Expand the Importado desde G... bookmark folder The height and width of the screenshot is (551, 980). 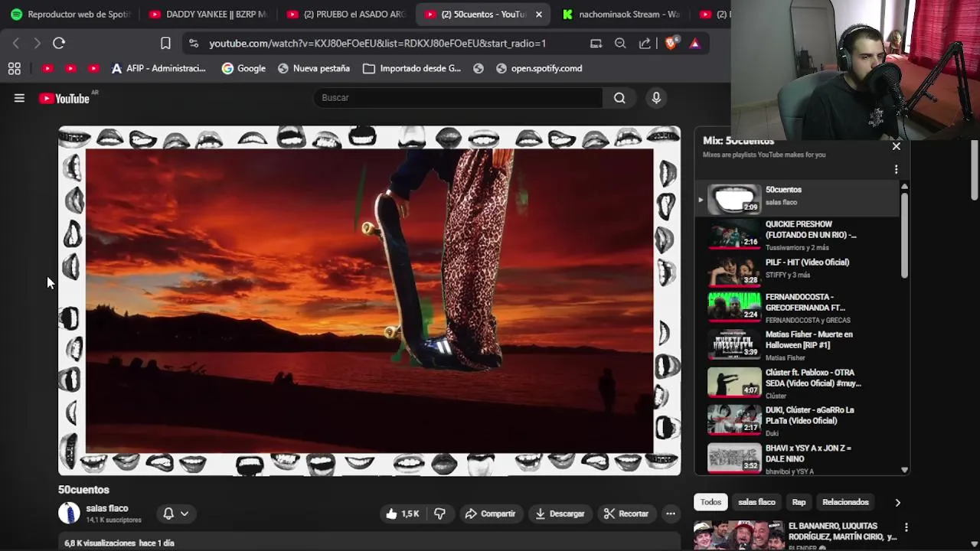click(412, 68)
